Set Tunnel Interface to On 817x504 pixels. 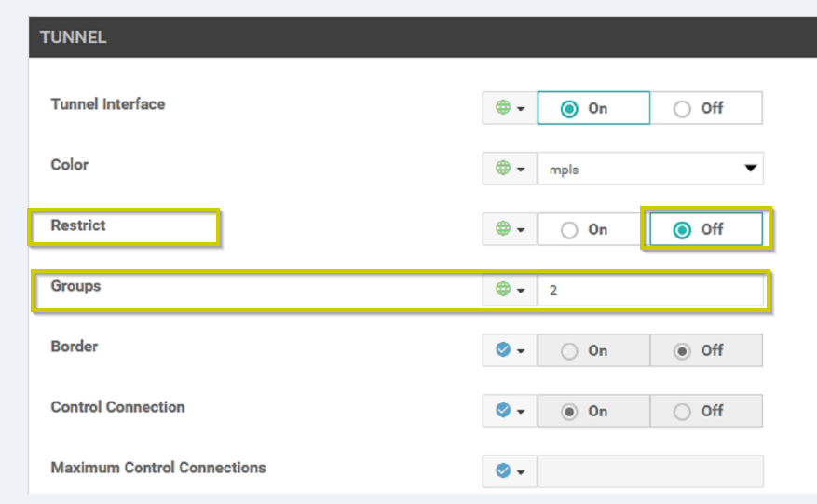(593, 108)
